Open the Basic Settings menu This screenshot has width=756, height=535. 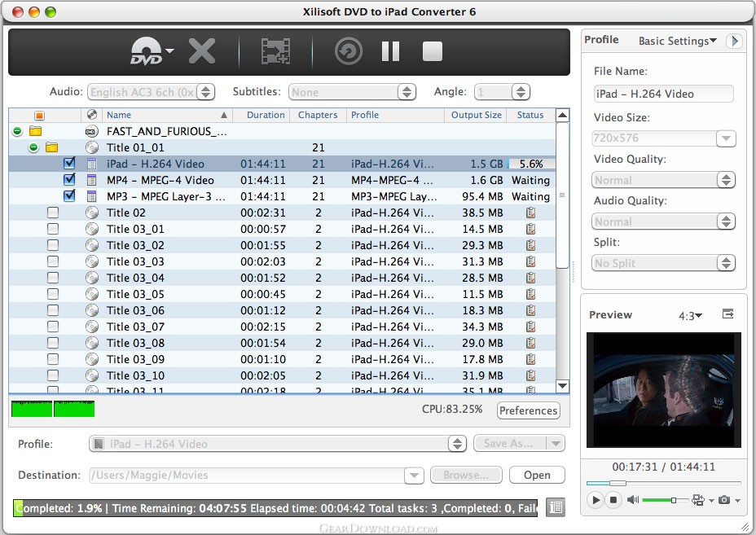[x=678, y=41]
